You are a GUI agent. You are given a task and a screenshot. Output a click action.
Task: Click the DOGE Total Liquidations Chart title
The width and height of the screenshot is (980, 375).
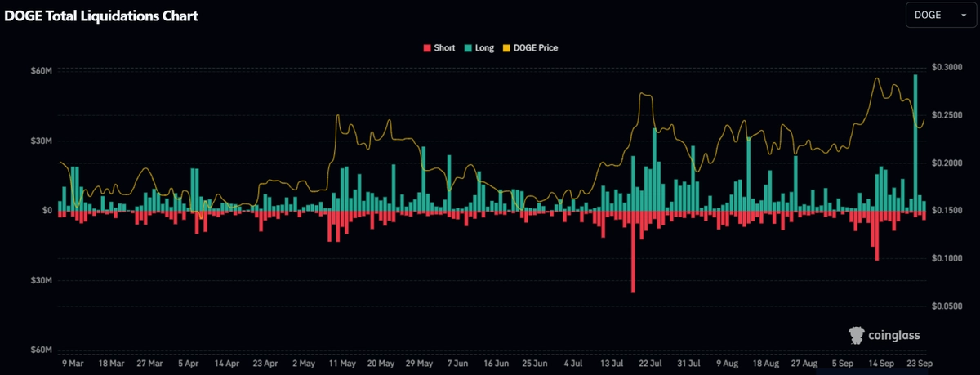101,16
